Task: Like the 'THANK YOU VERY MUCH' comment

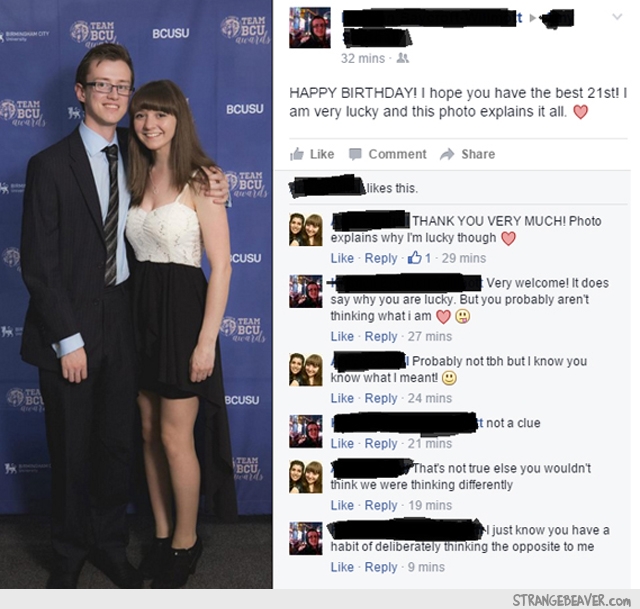Action: pyautogui.click(x=342, y=258)
